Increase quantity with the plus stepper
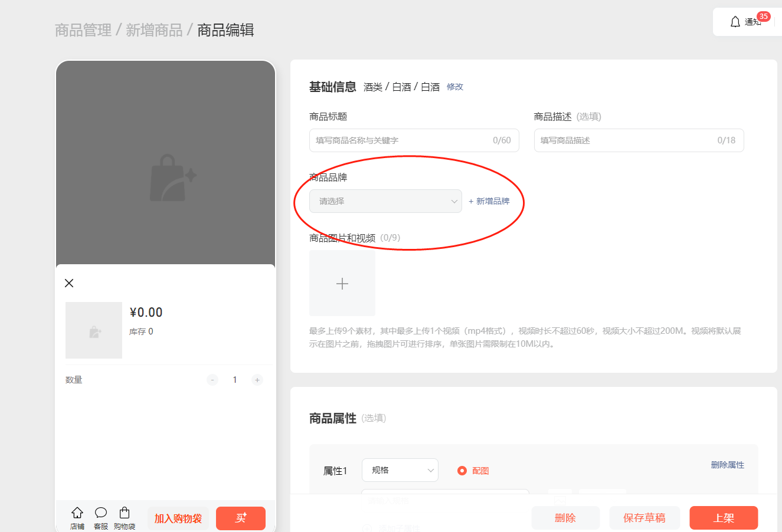This screenshot has height=532, width=782. (x=257, y=380)
